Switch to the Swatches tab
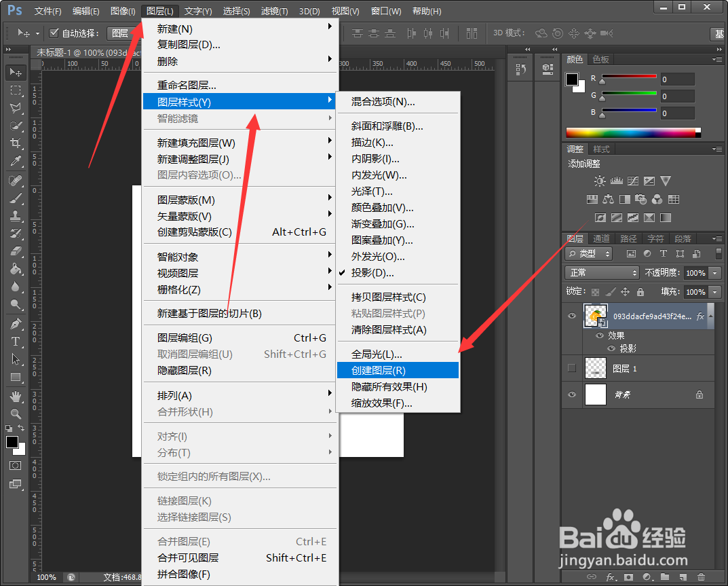The height and width of the screenshot is (586, 728). pyautogui.click(x=600, y=59)
